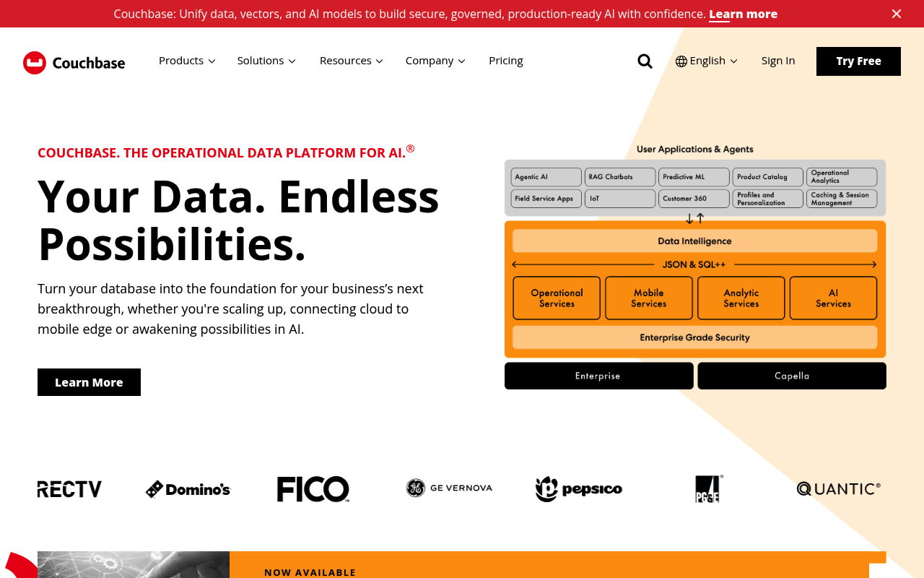
Task: Select Operational Services in the diagram
Action: pos(557,298)
